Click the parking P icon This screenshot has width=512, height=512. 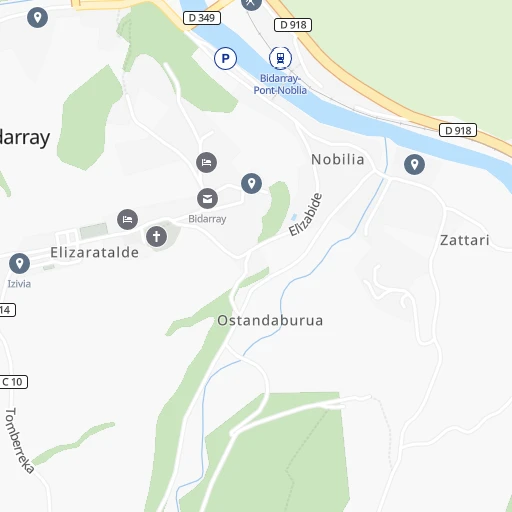(225, 59)
